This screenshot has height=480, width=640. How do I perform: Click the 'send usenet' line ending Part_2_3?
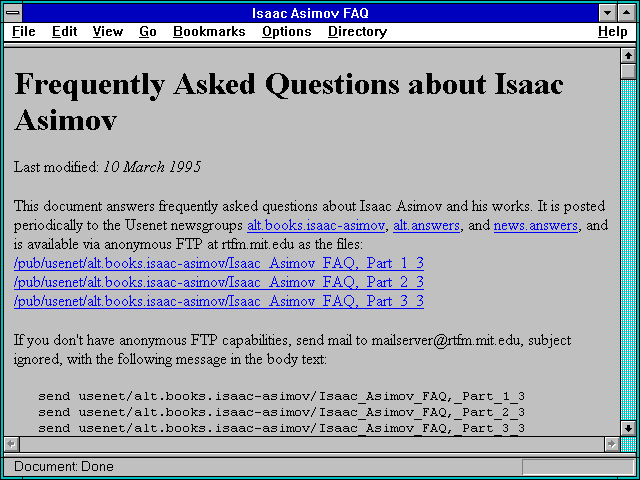[281, 412]
